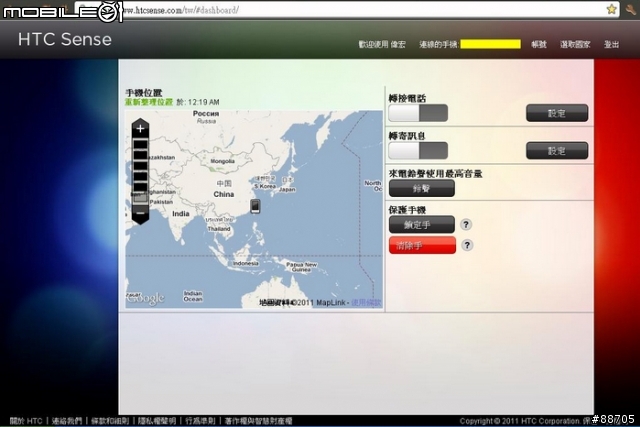Lock the phone with dark button
640x427 pixels.
click(x=422, y=225)
